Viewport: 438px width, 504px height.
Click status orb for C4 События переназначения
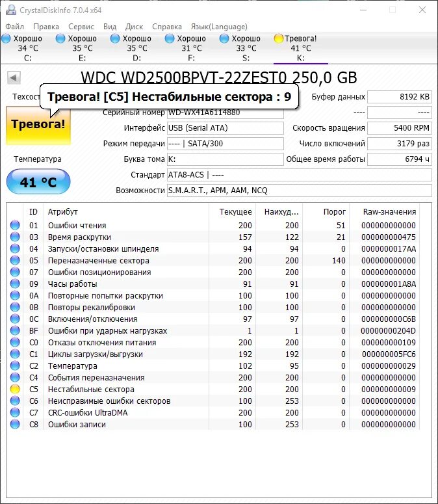[x=15, y=377]
